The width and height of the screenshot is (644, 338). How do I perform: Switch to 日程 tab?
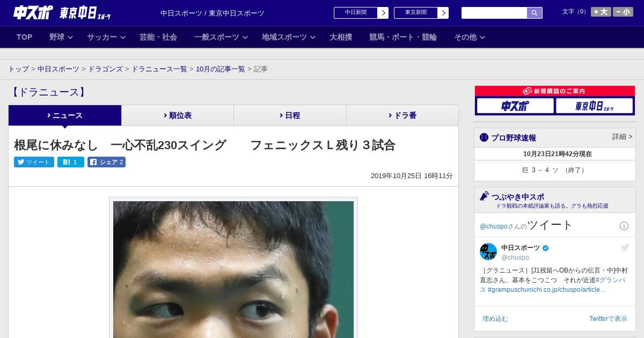[x=290, y=115]
